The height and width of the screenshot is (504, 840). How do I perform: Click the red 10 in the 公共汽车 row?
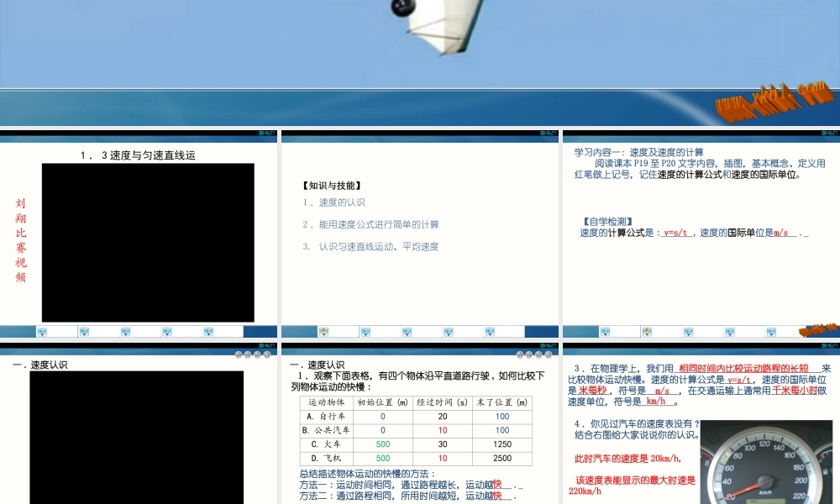click(x=443, y=430)
